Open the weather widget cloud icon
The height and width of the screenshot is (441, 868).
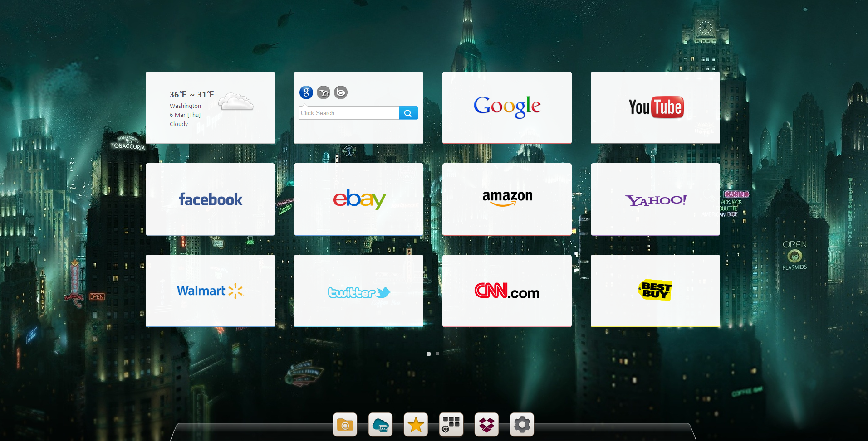(236, 102)
